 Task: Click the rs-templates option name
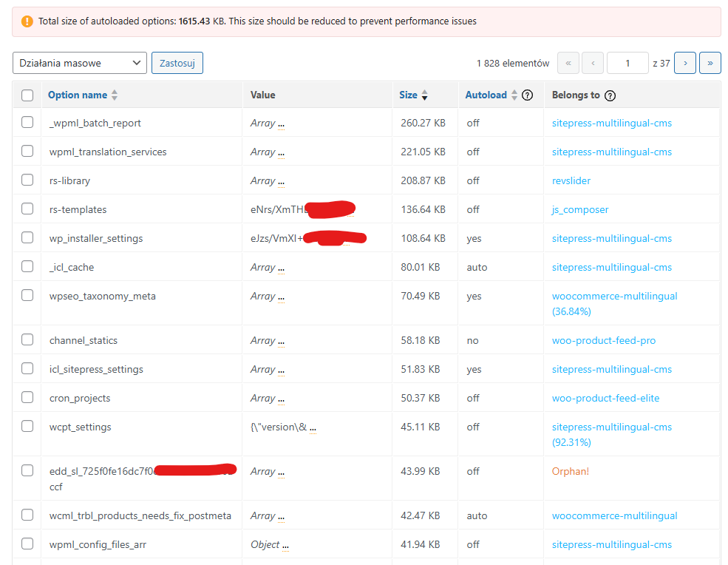pos(78,209)
